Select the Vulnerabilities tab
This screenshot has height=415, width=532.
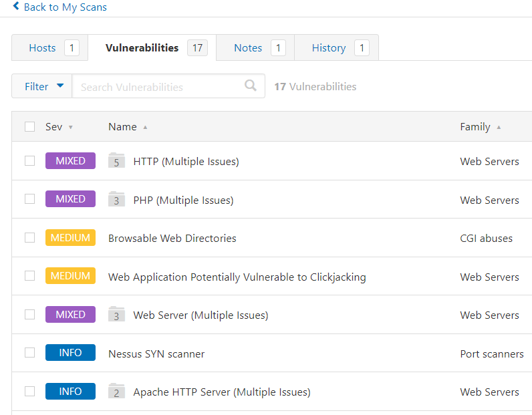pos(152,48)
